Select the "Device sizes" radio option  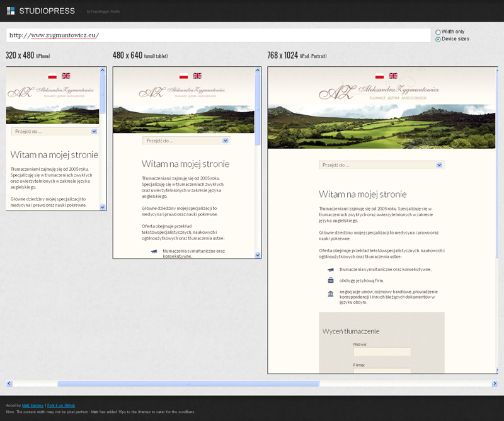click(438, 39)
